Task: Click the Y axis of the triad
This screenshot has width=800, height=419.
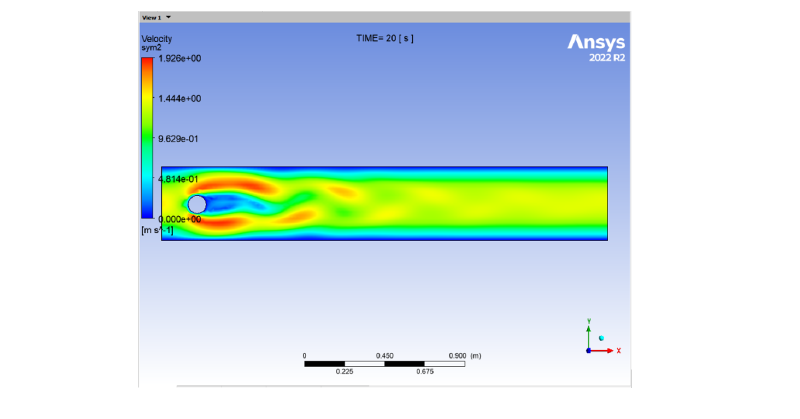Action: tap(589, 333)
